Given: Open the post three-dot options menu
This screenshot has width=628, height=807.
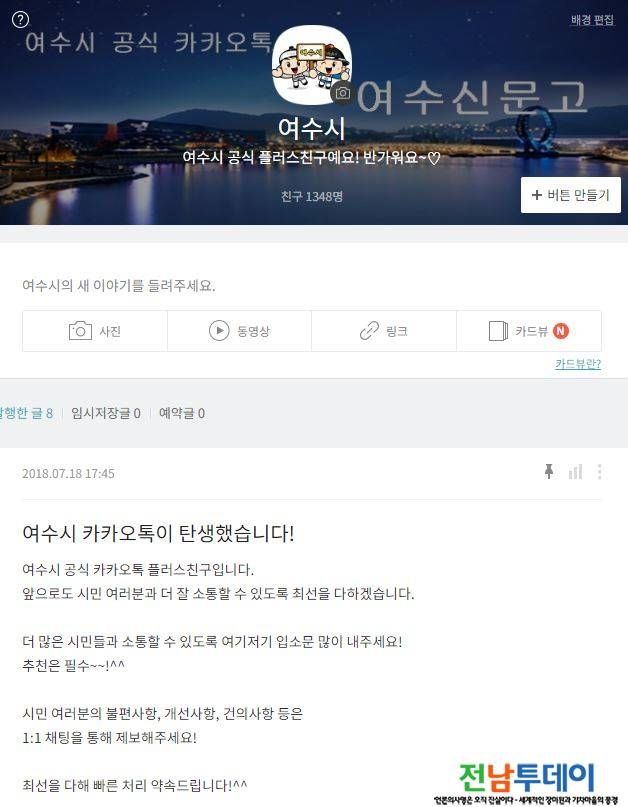Looking at the screenshot, I should pos(599,471).
